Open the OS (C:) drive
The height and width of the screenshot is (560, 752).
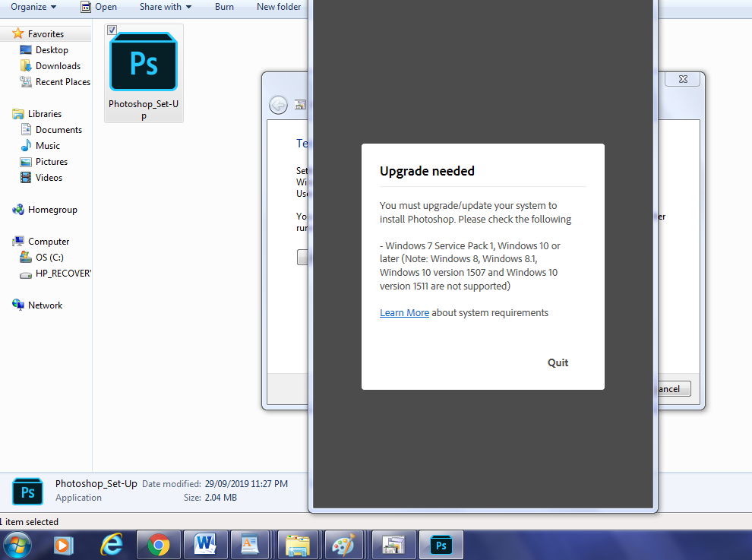[x=49, y=258]
